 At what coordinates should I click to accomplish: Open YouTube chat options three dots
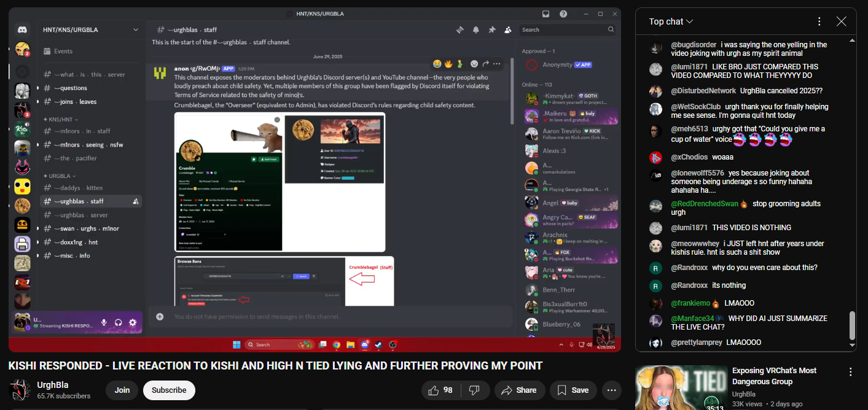(819, 21)
